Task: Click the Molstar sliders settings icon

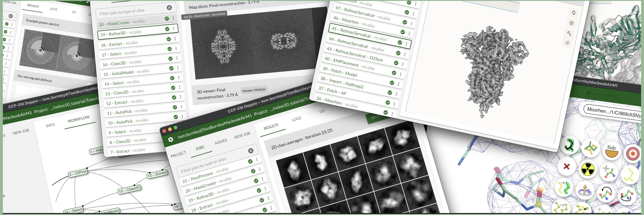Action: pos(567,43)
